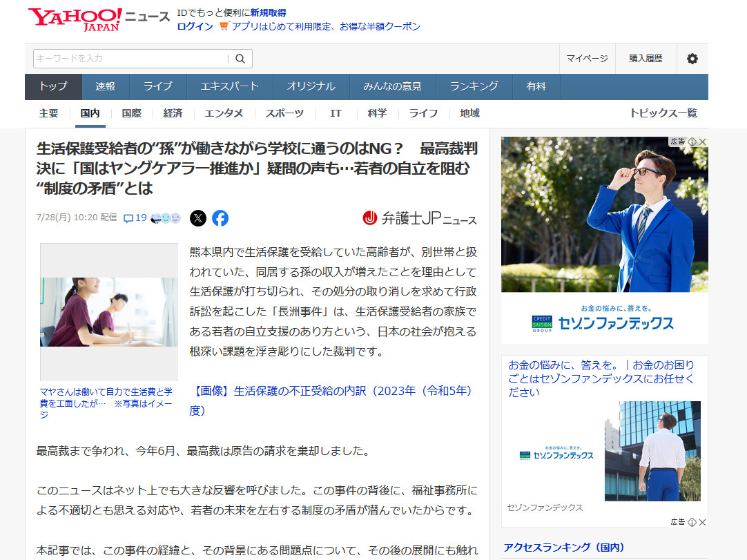
Task: Switch to the 速報 tab
Action: pyautogui.click(x=105, y=86)
